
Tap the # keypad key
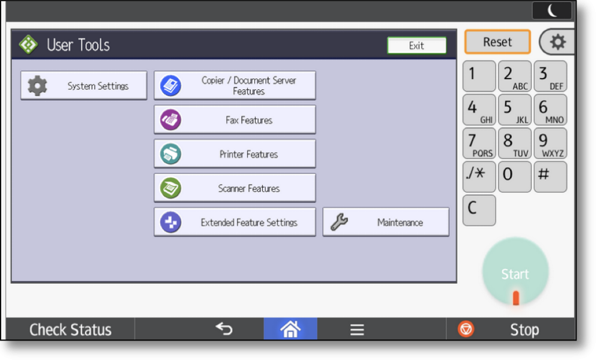click(x=550, y=177)
